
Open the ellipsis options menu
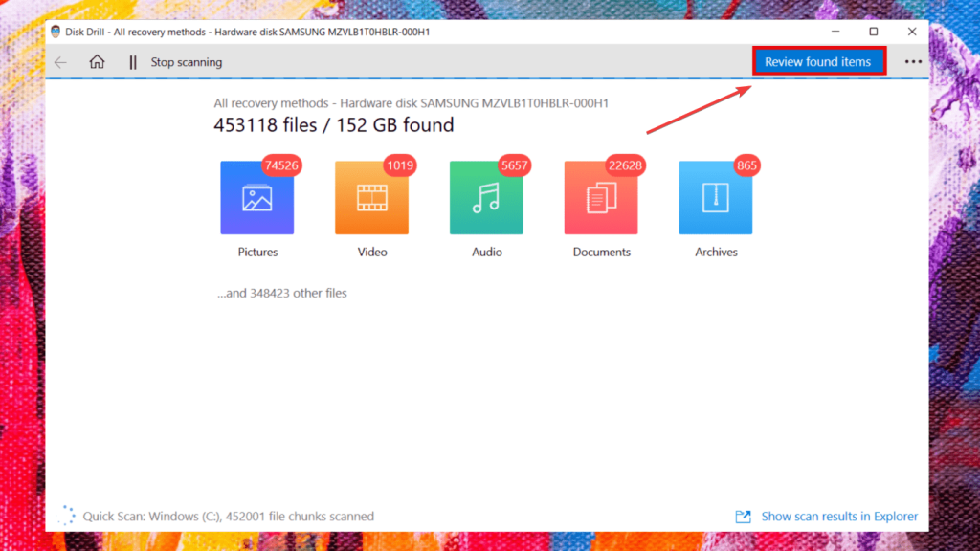coord(912,61)
